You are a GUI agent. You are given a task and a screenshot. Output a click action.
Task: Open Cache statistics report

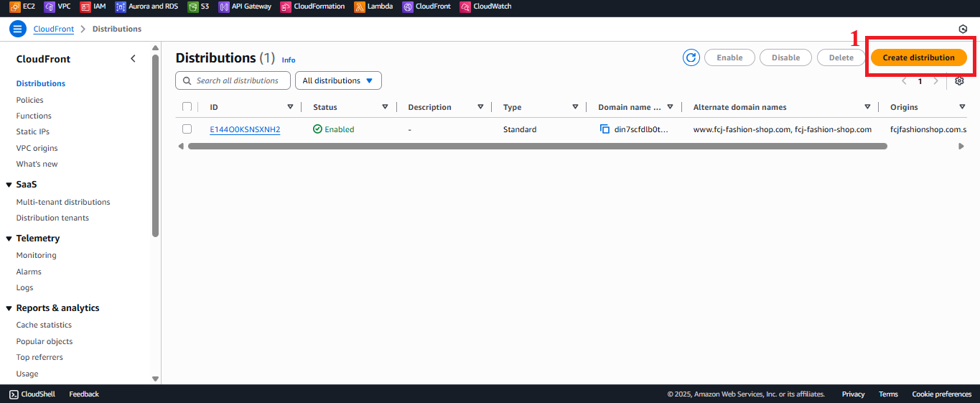(x=44, y=325)
